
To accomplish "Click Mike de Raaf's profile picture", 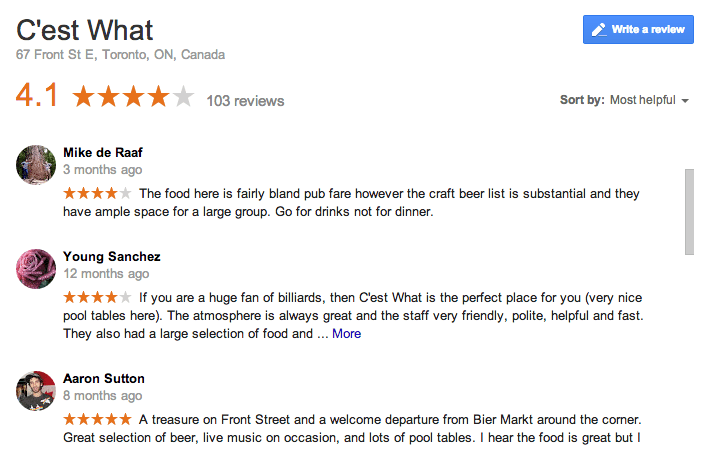I will (x=36, y=165).
